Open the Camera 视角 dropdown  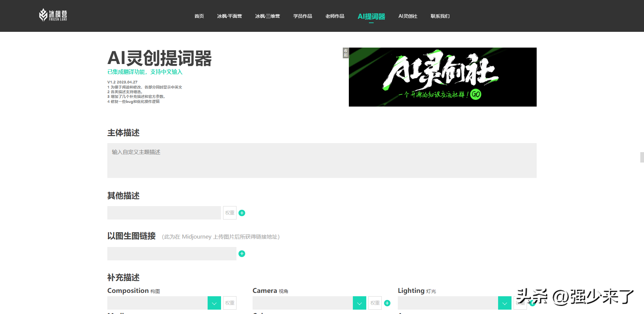(360, 303)
